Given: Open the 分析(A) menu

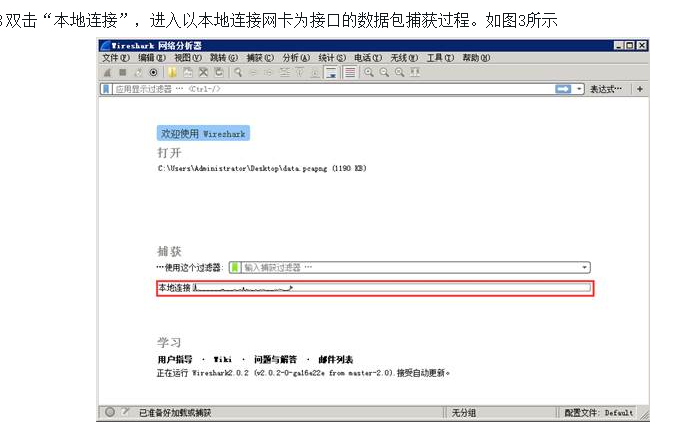Looking at the screenshot, I should (x=296, y=57).
